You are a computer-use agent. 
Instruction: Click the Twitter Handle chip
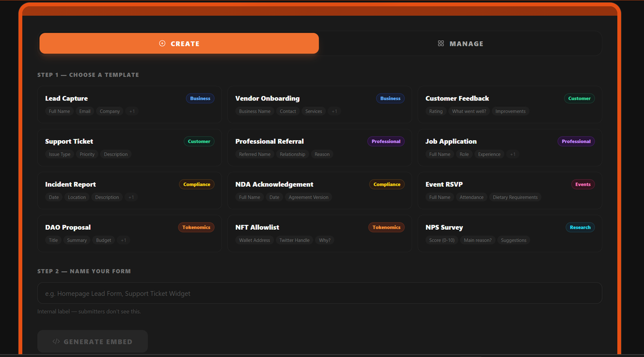[294, 240]
